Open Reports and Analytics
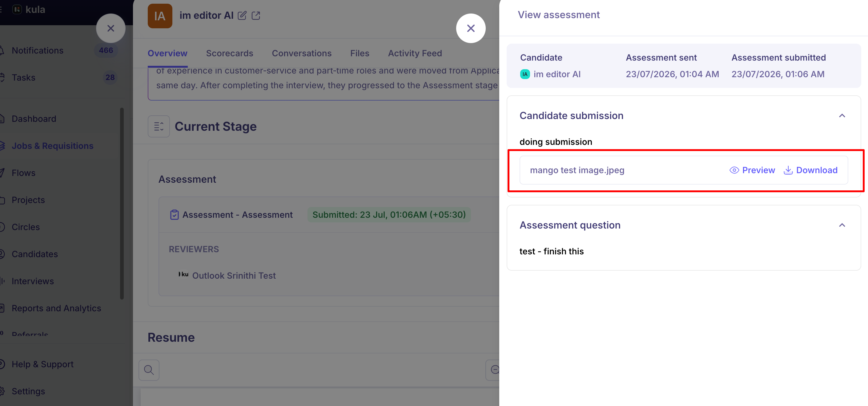868x406 pixels. pyautogui.click(x=56, y=308)
